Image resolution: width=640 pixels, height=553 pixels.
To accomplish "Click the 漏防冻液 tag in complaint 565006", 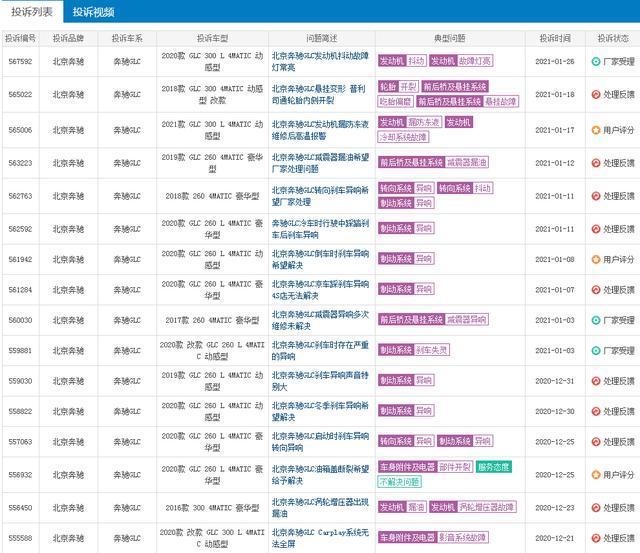I will point(424,122).
